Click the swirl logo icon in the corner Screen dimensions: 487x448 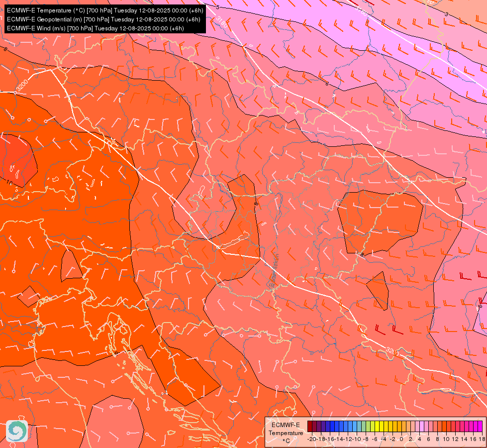(17, 431)
